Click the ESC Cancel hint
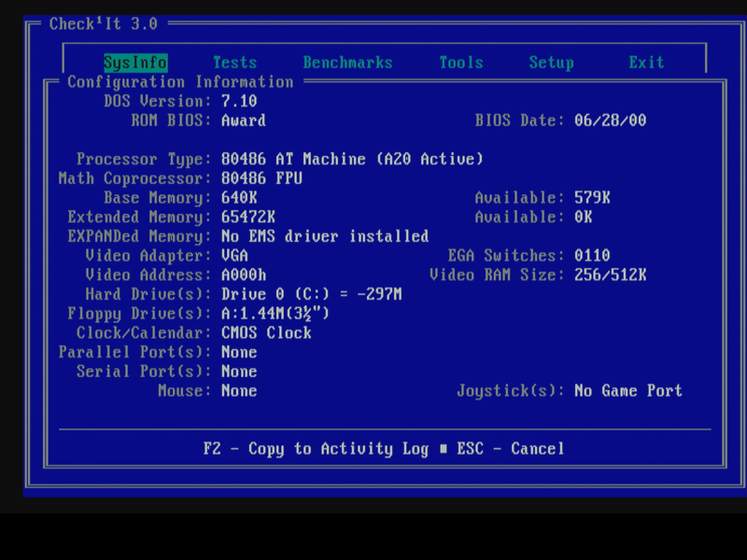Viewport: 747px width, 560px height. [x=511, y=449]
